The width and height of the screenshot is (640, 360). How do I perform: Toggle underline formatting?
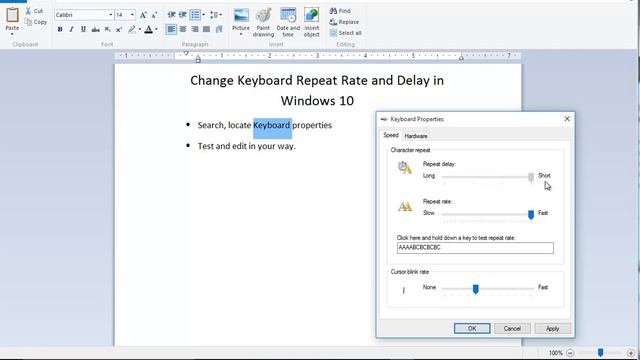(x=83, y=29)
